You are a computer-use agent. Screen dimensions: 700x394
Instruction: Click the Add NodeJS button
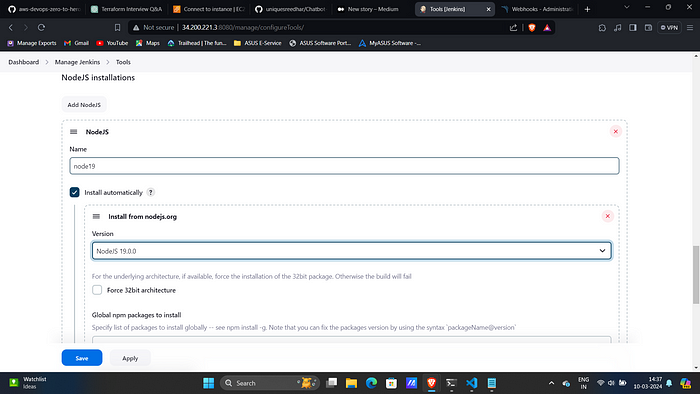point(84,105)
